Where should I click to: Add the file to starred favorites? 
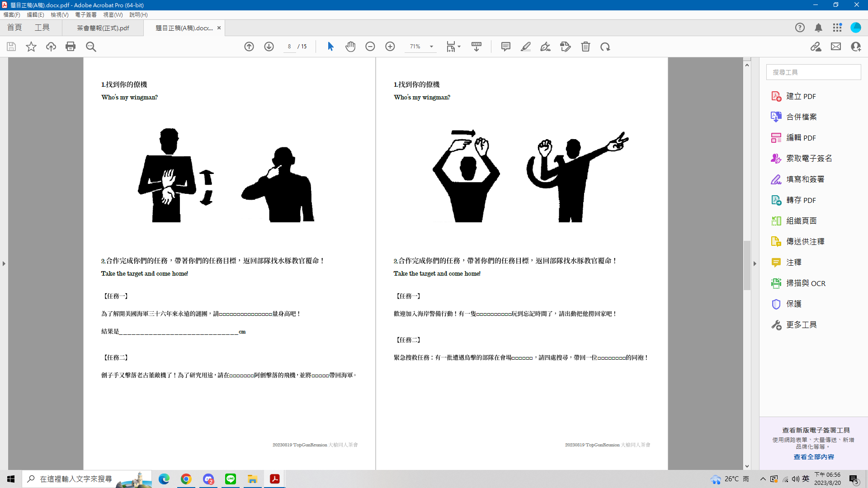(31, 47)
